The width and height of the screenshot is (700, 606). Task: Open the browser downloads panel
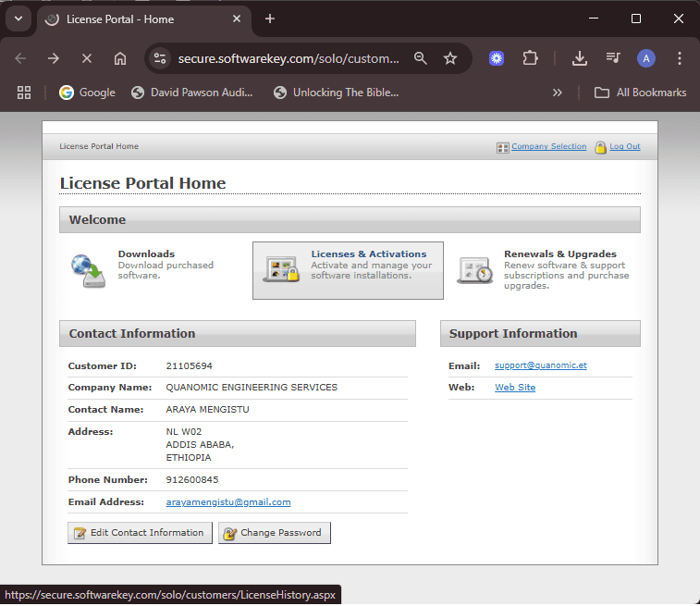pos(580,58)
